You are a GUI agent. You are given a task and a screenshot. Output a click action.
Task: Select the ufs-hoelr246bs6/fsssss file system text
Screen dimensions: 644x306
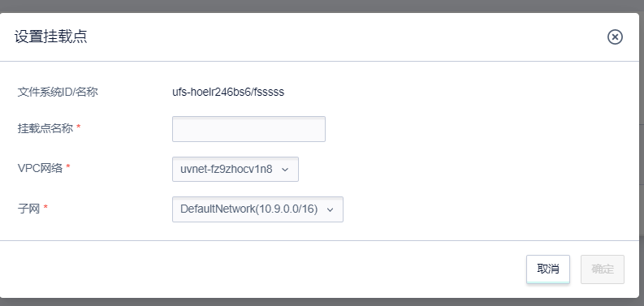click(228, 92)
